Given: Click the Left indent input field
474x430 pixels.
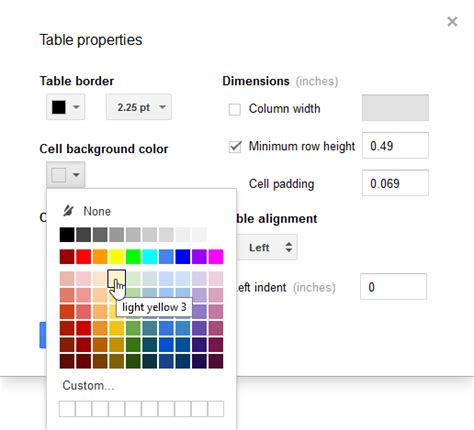Looking at the screenshot, I should [x=393, y=287].
